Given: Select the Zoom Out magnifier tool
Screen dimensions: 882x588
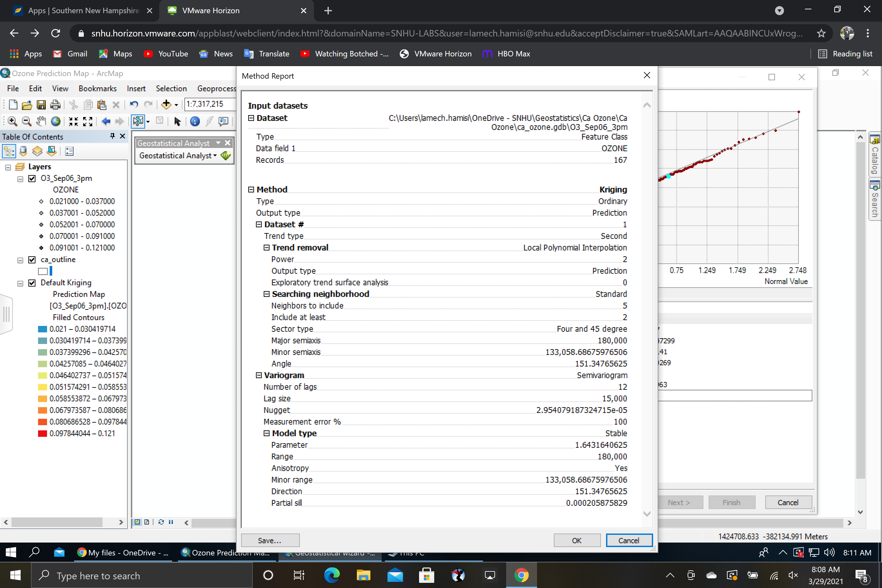Looking at the screenshot, I should [x=26, y=121].
